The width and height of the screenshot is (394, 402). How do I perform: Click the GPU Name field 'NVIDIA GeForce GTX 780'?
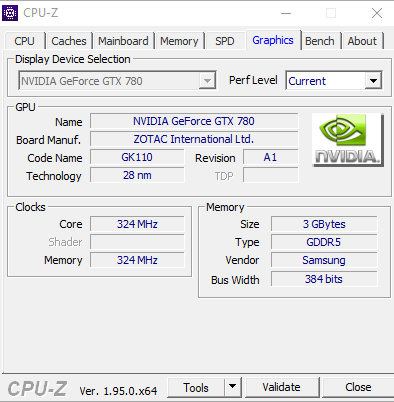click(x=194, y=121)
